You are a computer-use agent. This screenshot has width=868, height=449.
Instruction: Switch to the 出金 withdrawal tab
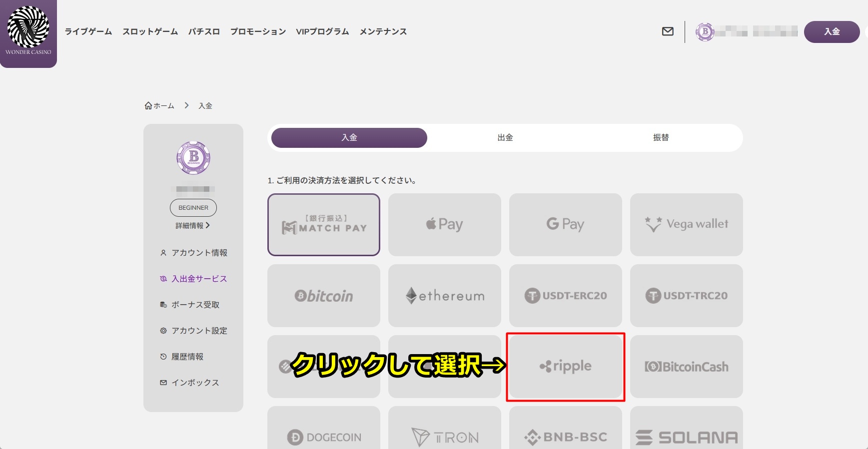(505, 138)
